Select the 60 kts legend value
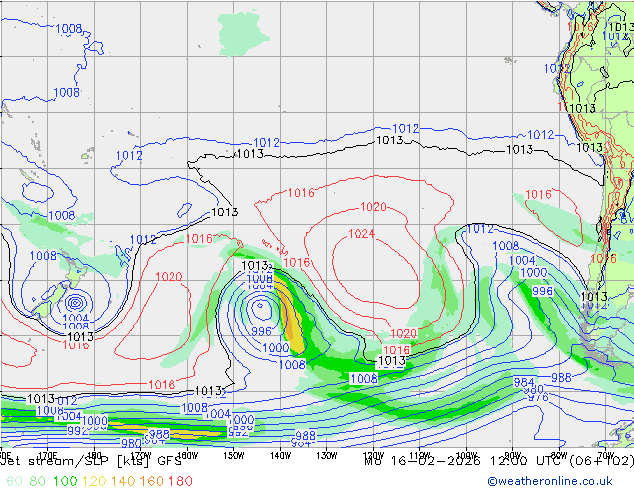634x490 pixels. click(14, 481)
